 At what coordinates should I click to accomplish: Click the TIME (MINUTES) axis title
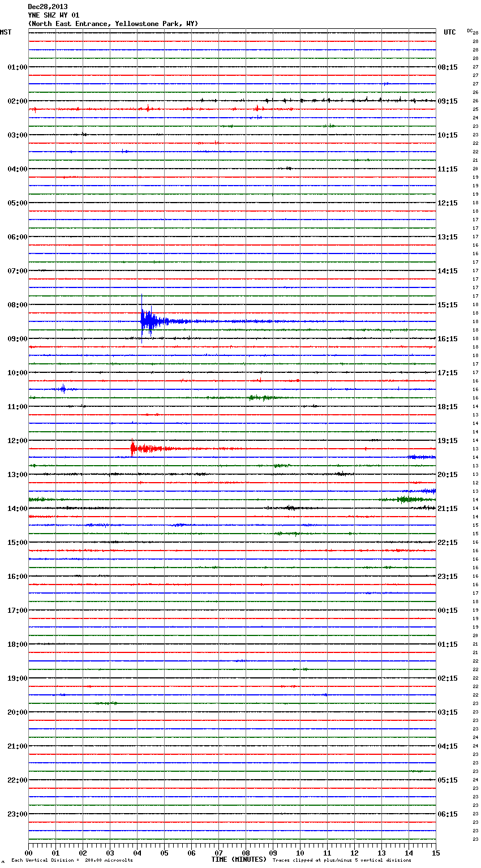[x=239, y=860]
